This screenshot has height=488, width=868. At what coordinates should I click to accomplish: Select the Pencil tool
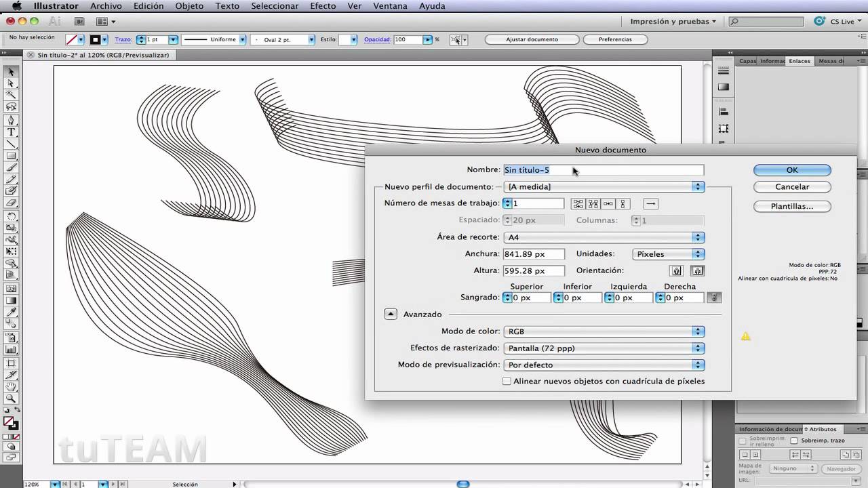11,179
